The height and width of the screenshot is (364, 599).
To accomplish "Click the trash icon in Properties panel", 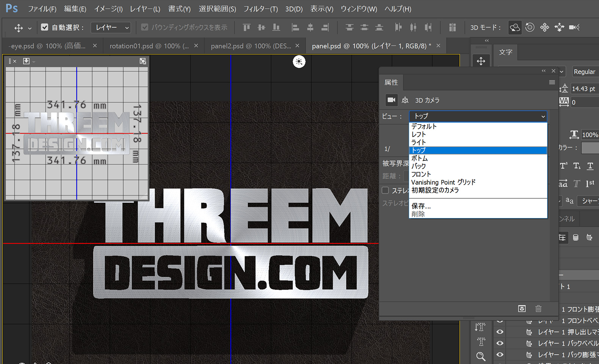I will coord(538,309).
